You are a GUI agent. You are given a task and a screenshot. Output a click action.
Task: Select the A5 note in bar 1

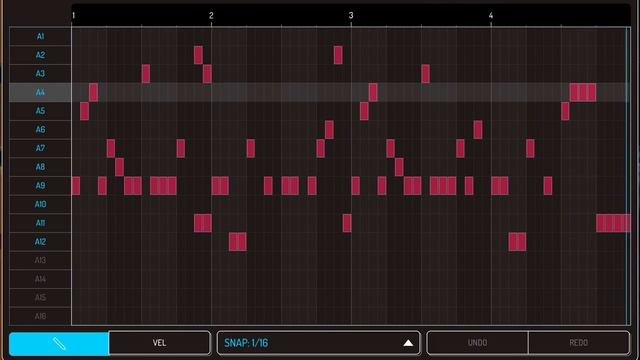click(x=84, y=111)
